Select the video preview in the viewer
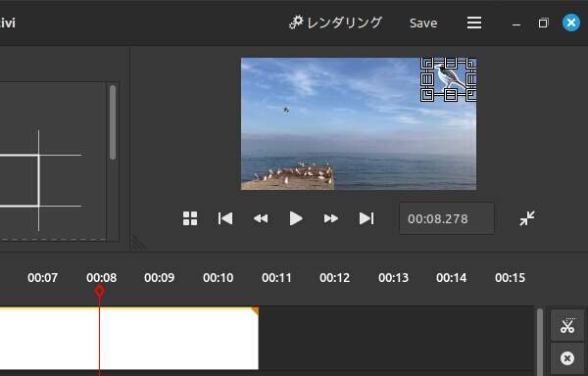This screenshot has height=376, width=588. 359,124
